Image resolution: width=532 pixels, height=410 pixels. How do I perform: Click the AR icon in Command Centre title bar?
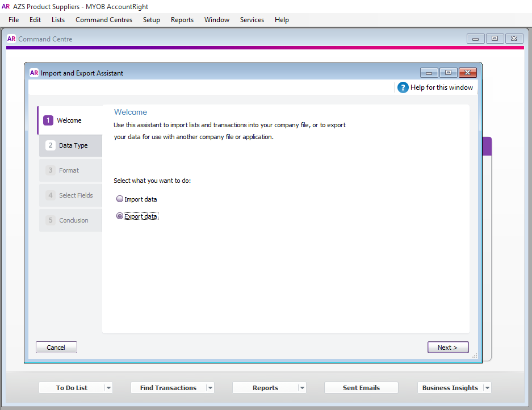(11, 39)
